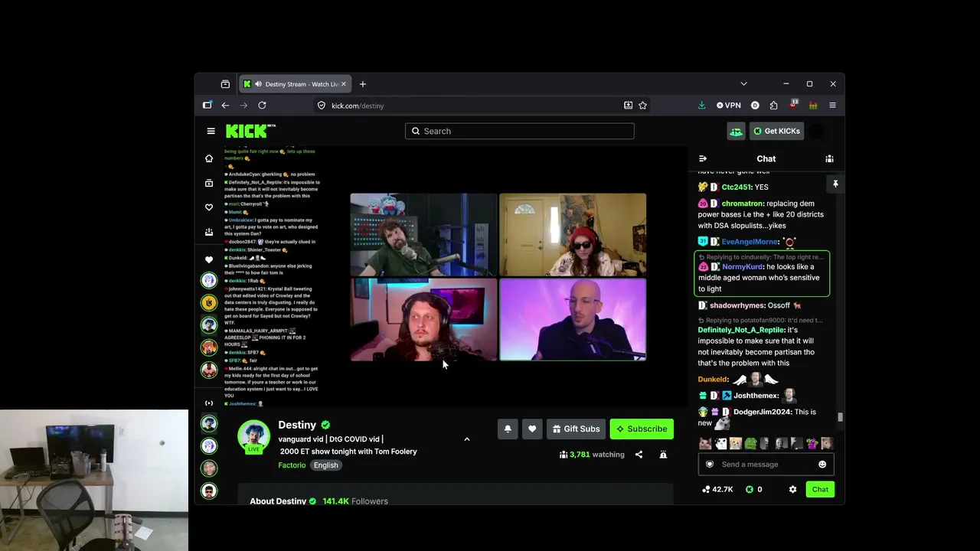
Task: Click the site security shield icon
Action: [322, 106]
